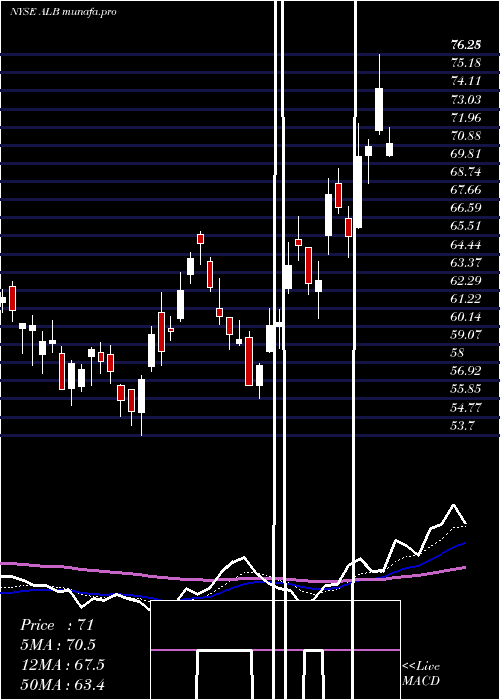The height and width of the screenshot is (700, 500).
Task: Click the 68.74 price axis label
Action: (x=466, y=172)
